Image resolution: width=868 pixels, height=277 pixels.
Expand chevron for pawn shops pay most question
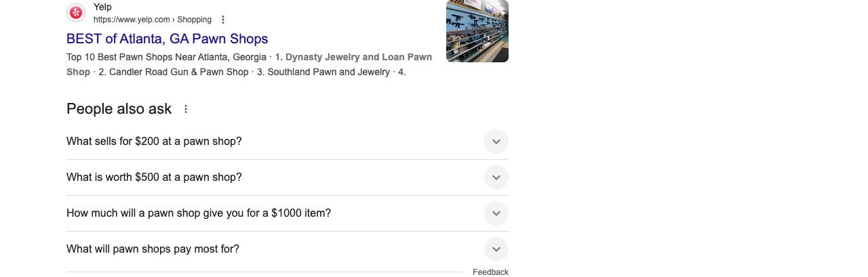(x=496, y=249)
